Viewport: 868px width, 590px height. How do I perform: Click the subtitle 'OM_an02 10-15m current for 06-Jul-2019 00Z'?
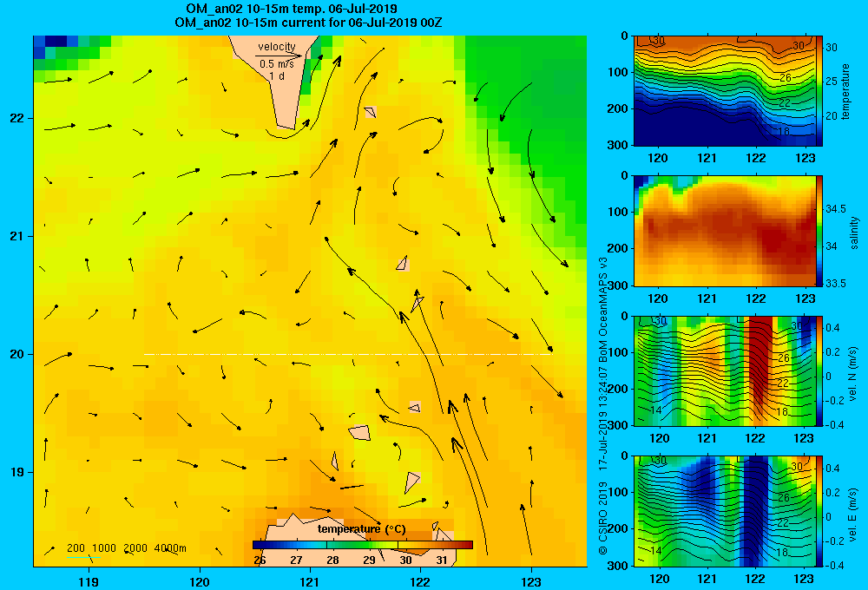(308, 23)
